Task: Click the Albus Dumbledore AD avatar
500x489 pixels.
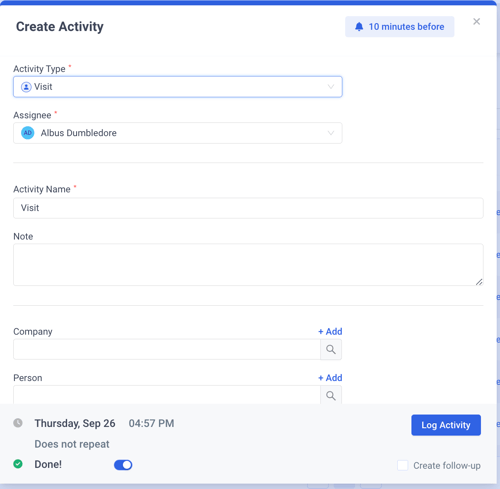Action: (28, 133)
